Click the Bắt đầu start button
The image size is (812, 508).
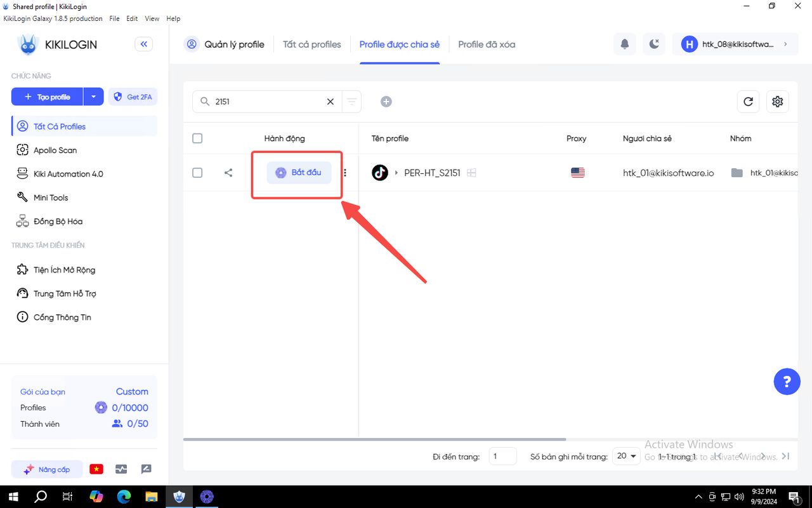tap(299, 173)
